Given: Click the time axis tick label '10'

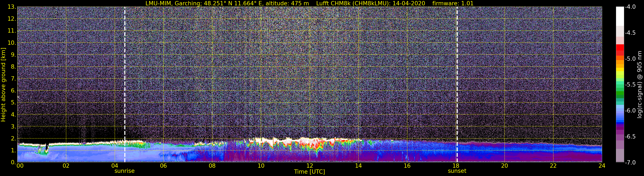Looking at the screenshot, I should tap(261, 166).
